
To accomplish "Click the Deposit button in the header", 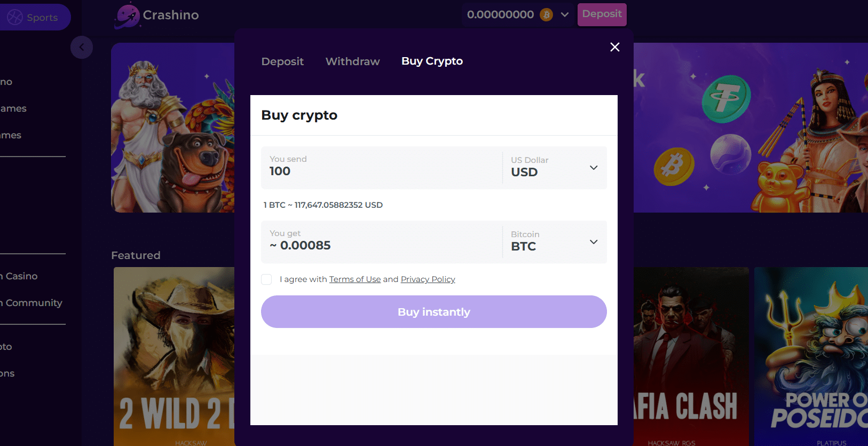I will pyautogui.click(x=602, y=14).
